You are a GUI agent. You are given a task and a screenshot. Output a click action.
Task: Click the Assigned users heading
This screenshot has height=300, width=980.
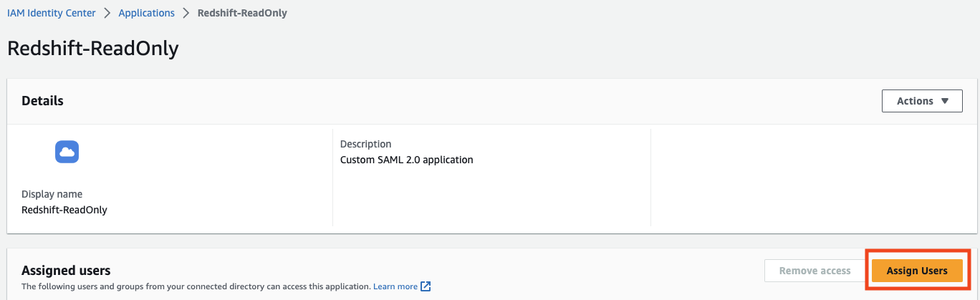point(66,271)
